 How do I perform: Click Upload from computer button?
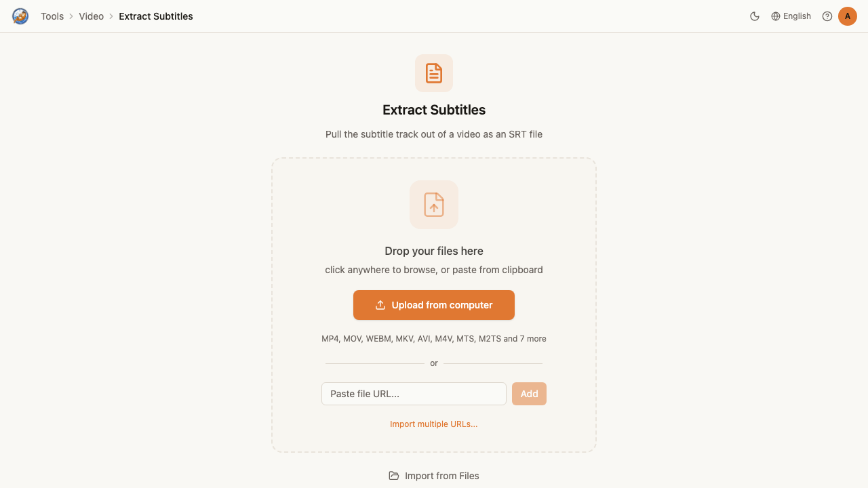434,305
